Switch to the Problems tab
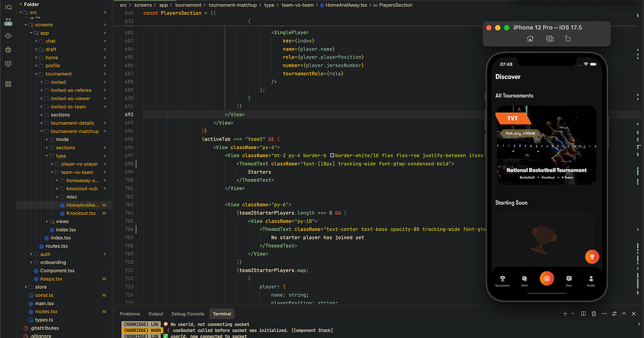Screen dimensions: 644x338 tap(130, 314)
